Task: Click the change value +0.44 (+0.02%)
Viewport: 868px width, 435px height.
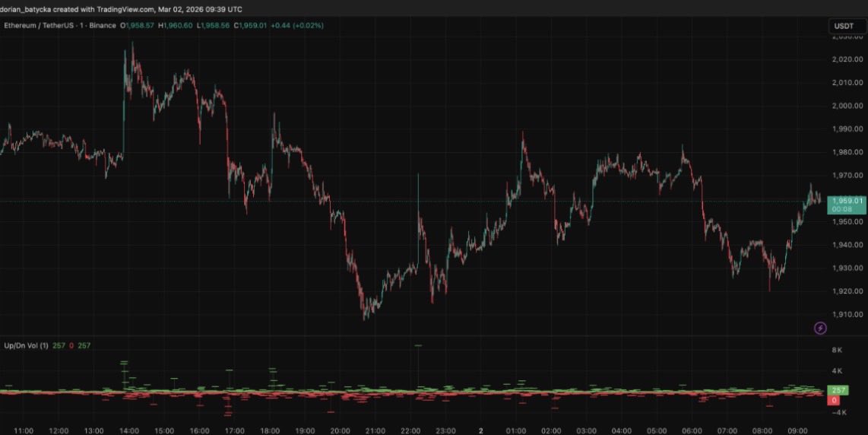Action: [297, 26]
